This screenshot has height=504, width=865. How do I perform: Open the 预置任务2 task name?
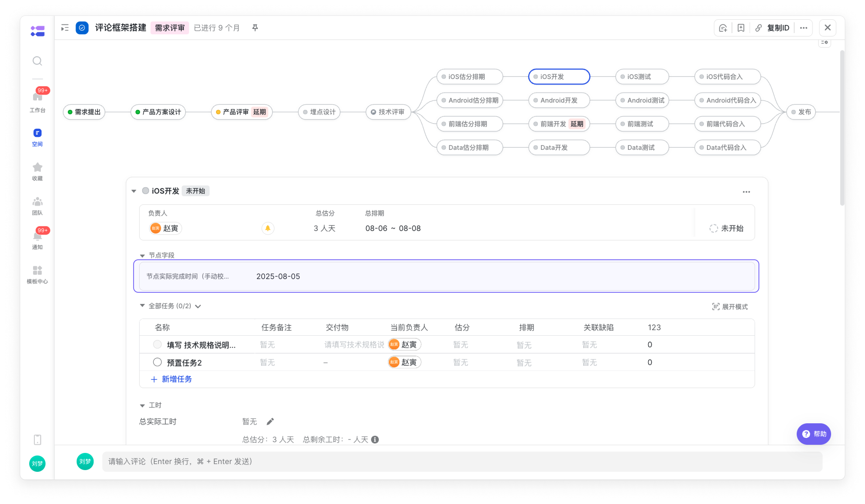(184, 362)
